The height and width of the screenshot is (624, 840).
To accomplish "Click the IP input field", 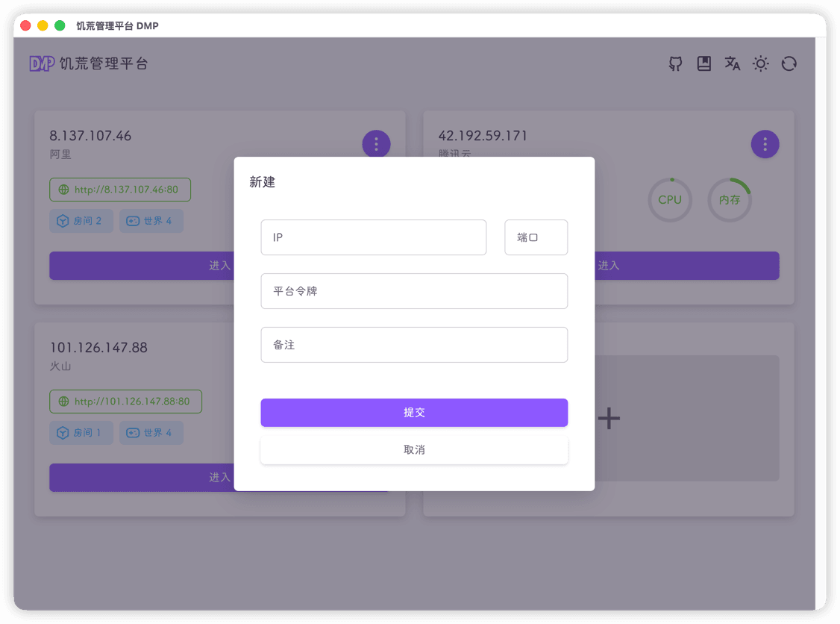I will (x=373, y=237).
